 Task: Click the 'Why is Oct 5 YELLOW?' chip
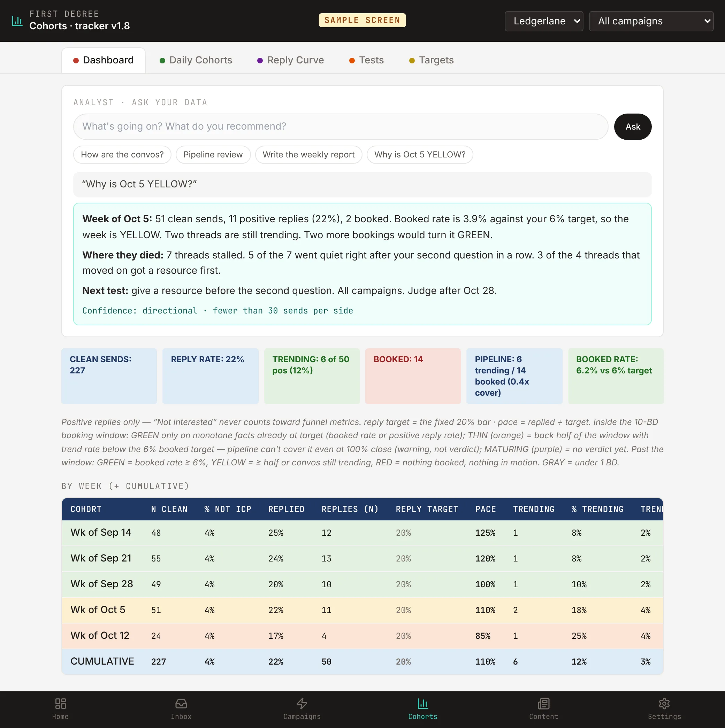(420, 155)
